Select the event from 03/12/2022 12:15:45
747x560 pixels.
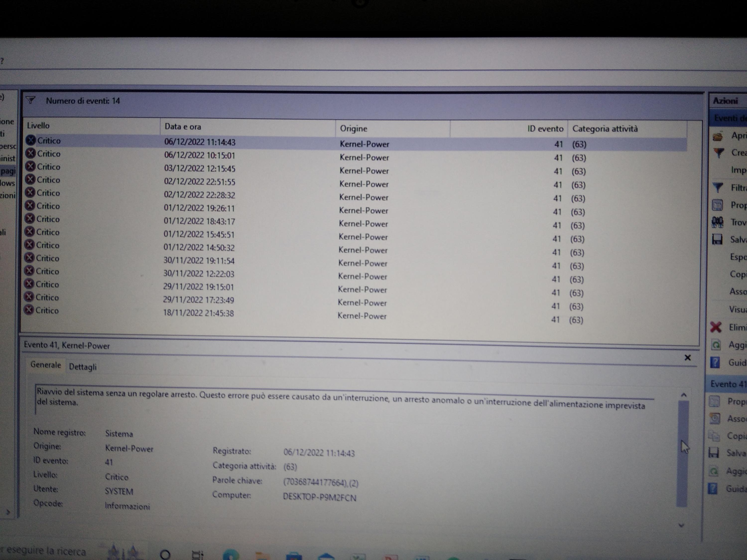click(200, 169)
